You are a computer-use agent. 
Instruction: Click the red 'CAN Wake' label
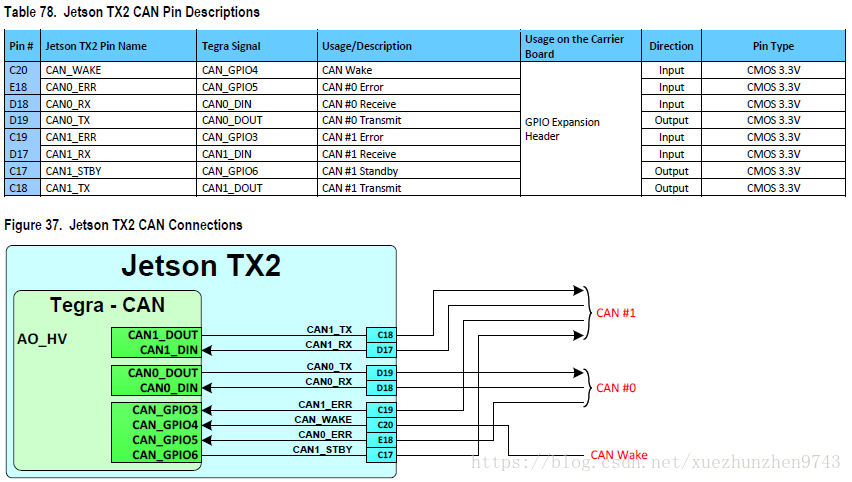tap(619, 455)
